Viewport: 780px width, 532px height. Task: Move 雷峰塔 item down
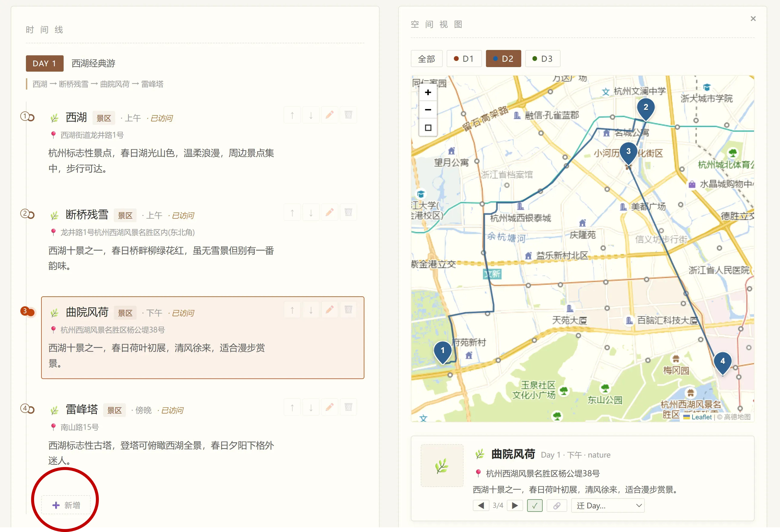(x=311, y=407)
